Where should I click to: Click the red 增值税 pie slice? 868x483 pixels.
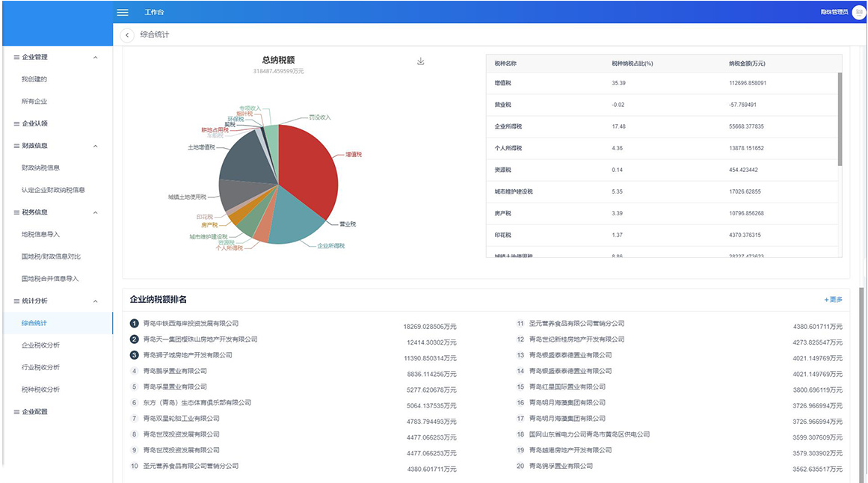(307, 168)
